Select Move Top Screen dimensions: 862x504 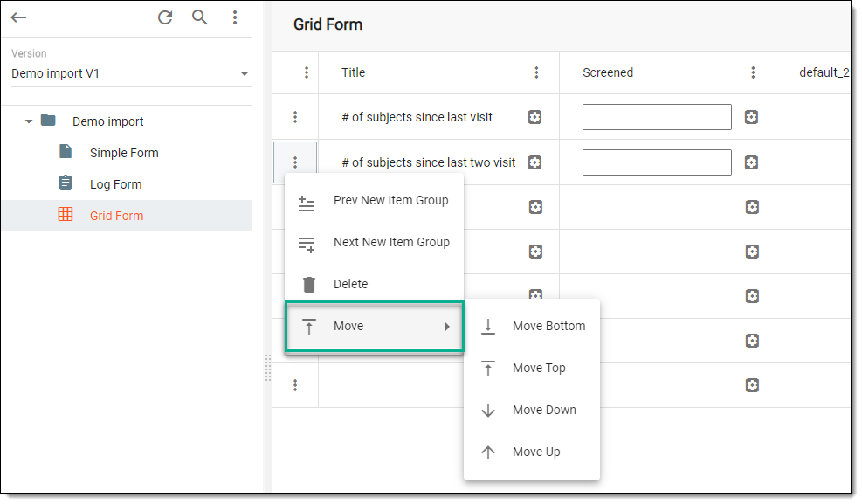[532, 369]
